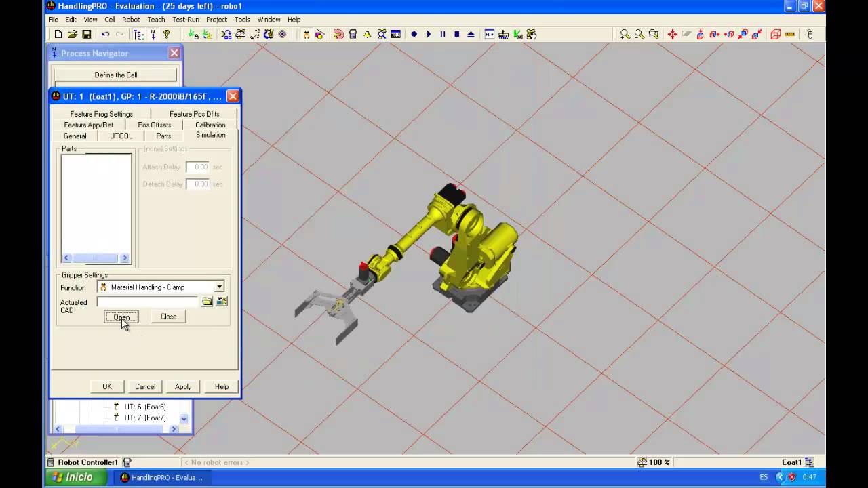Click the Record round dot button
This screenshot has width=868, height=488.
coord(414,34)
